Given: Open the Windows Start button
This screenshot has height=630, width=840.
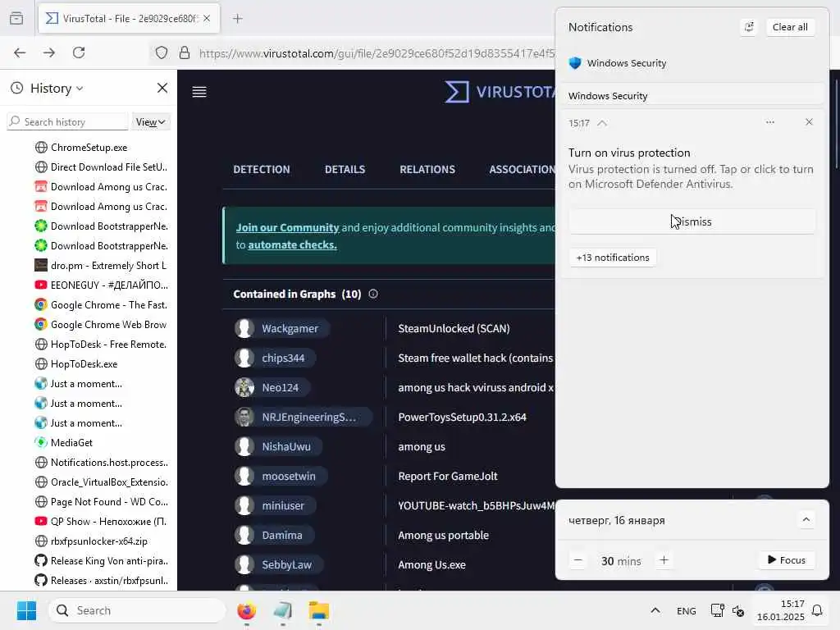Looking at the screenshot, I should pyautogui.click(x=26, y=610).
